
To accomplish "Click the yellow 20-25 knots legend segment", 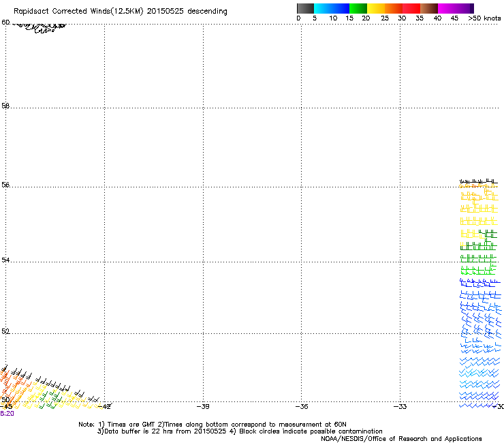I will [x=376, y=8].
